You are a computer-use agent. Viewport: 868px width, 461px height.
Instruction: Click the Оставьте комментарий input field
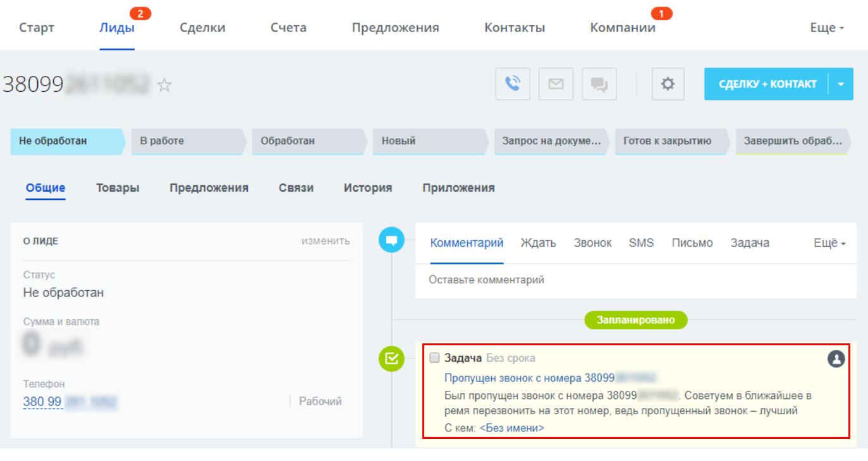click(x=635, y=280)
